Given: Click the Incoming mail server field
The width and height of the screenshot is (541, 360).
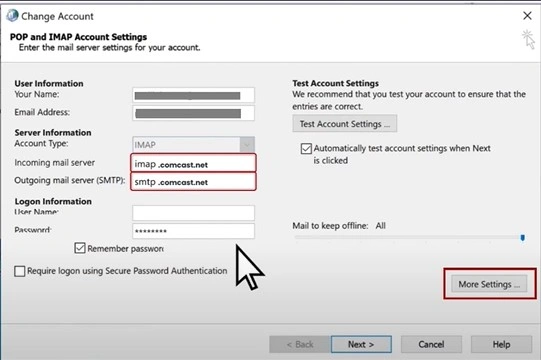Looking at the screenshot, I should point(193,163).
